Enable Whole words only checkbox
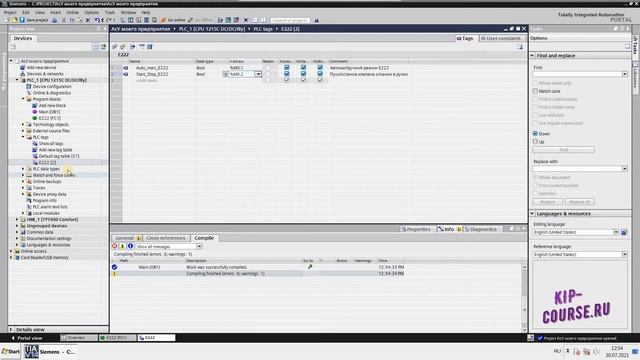This screenshot has width=640, height=360. (x=535, y=83)
